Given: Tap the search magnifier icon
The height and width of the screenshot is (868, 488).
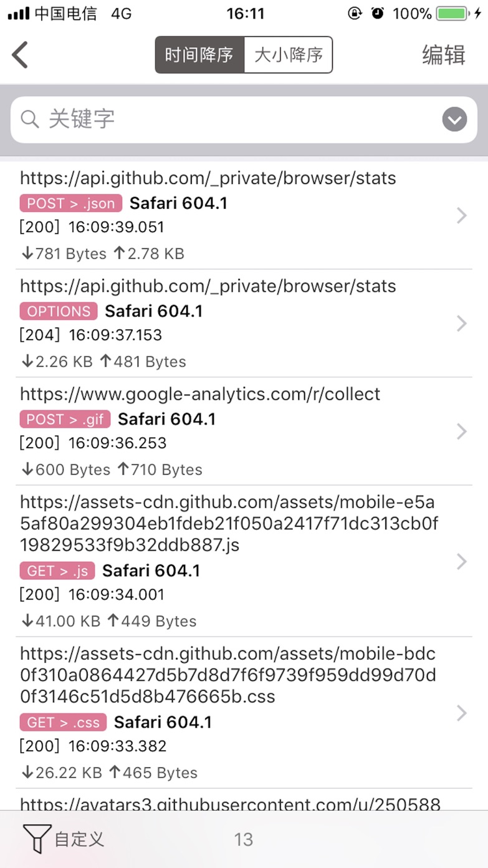Looking at the screenshot, I should point(30,118).
